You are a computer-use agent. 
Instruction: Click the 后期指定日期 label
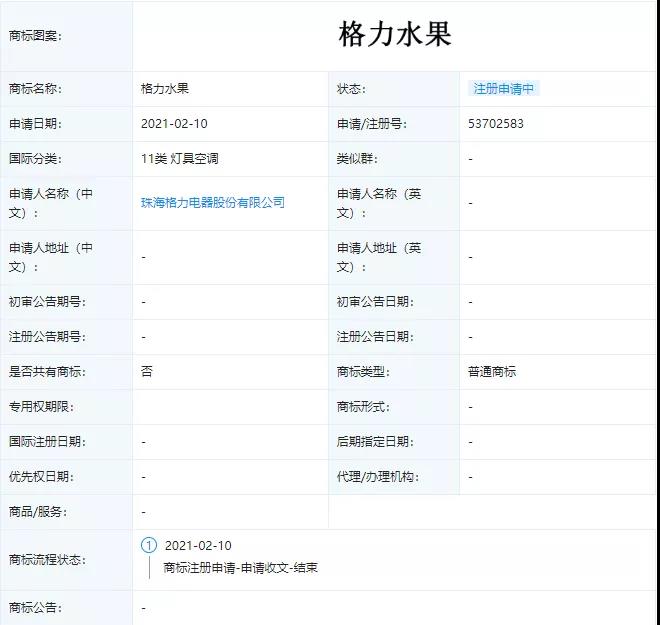(x=375, y=441)
